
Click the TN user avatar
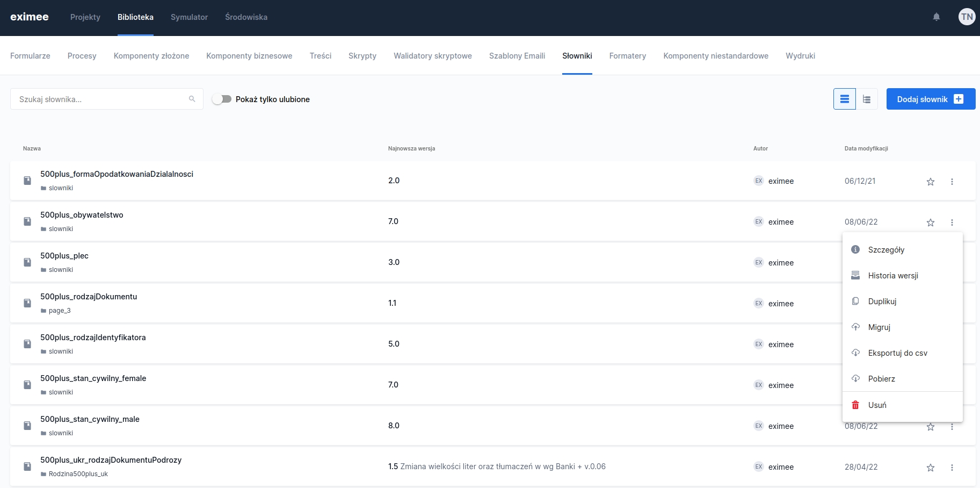[966, 17]
